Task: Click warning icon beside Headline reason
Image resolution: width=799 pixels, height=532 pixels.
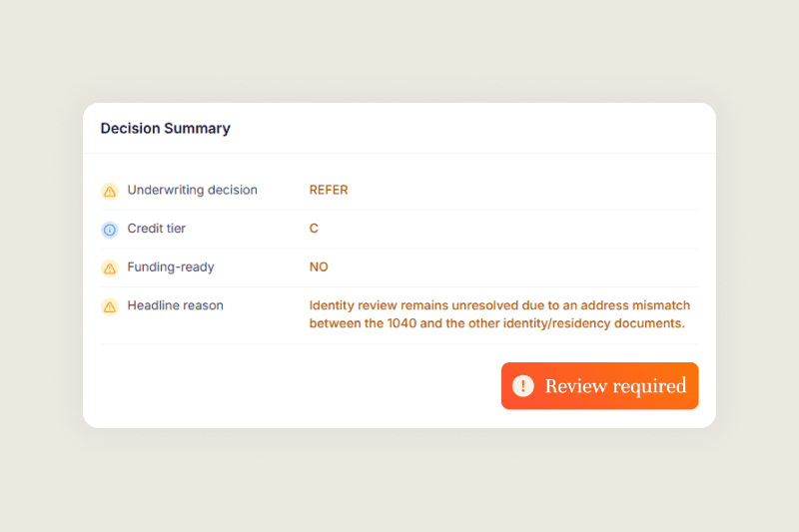Action: 110,307
